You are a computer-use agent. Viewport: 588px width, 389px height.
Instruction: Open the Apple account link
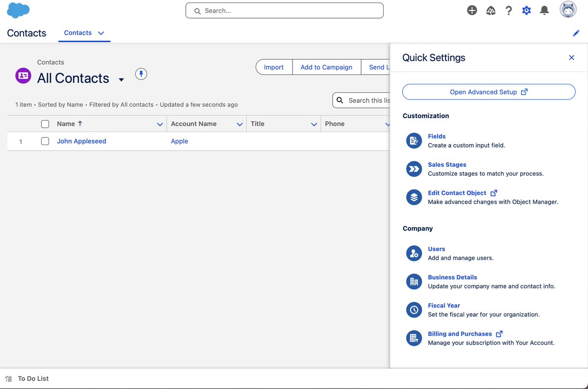tap(179, 141)
